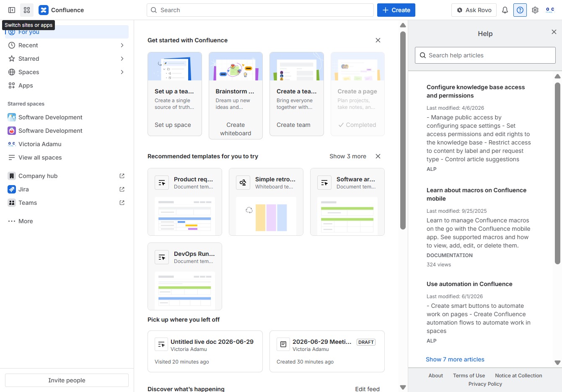Screen dimensions: 562x392
Task: Open Recent in the sidebar
Action: click(67, 45)
